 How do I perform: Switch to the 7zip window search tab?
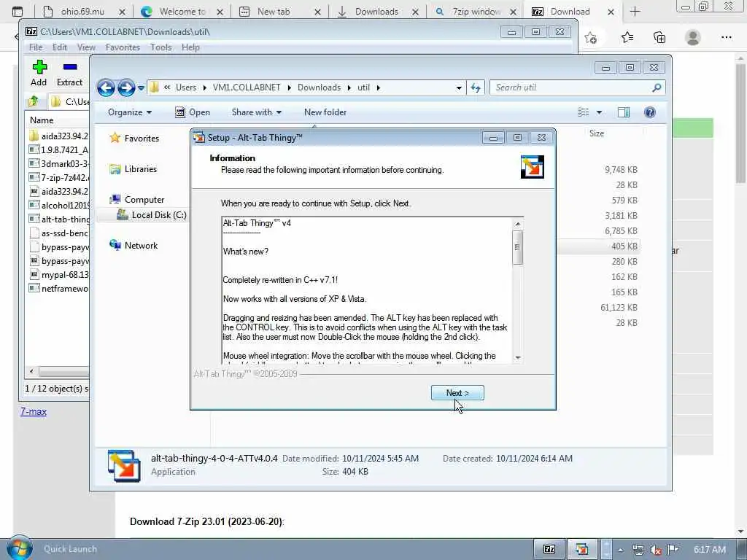pos(476,12)
